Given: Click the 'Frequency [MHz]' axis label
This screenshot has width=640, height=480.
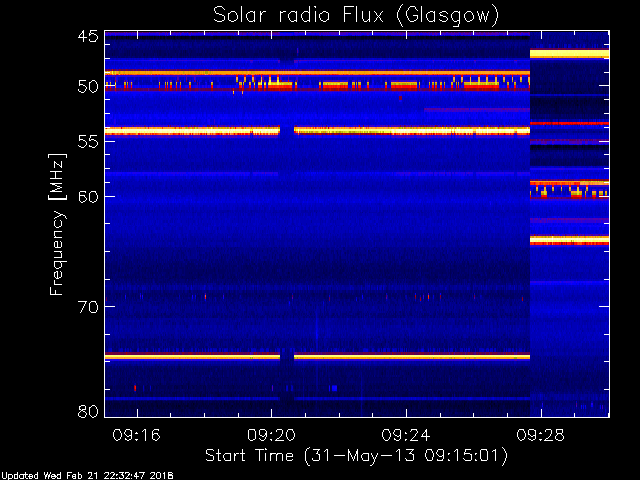Looking at the screenshot, I should [x=57, y=224].
